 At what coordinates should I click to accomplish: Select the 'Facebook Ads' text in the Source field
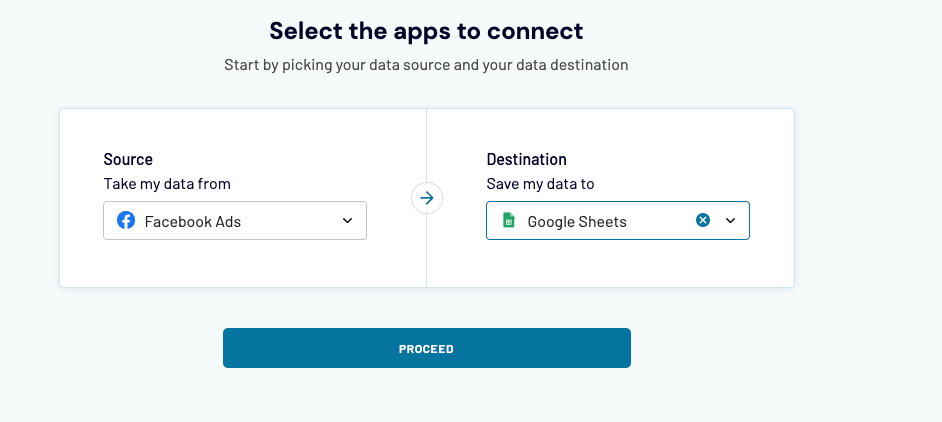(193, 222)
